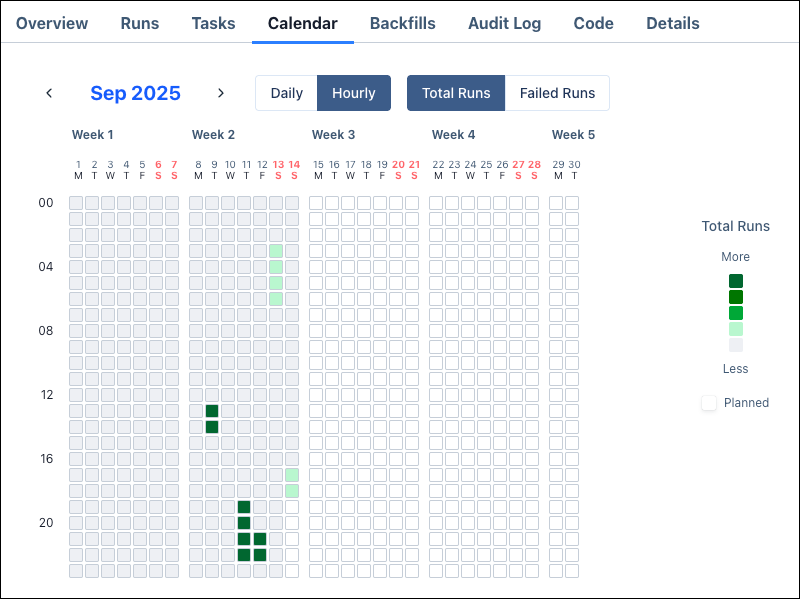
Task: Click the gray 'Less' legend square
Action: [736, 345]
